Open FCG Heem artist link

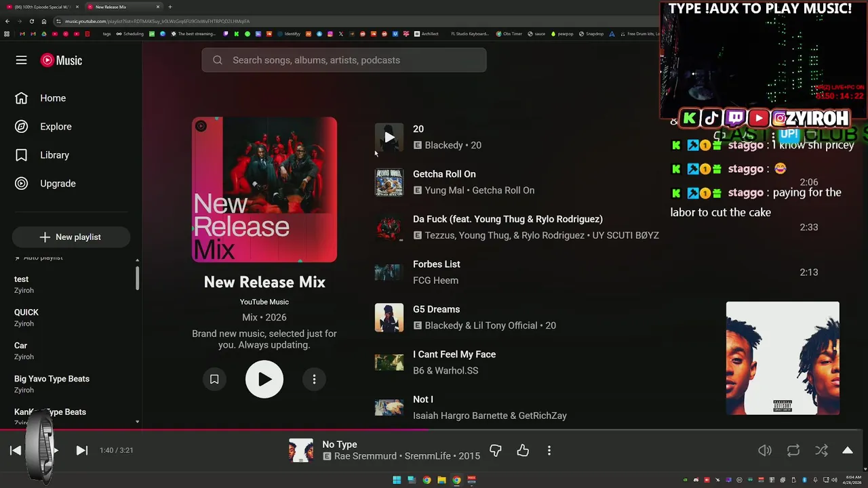coord(435,281)
